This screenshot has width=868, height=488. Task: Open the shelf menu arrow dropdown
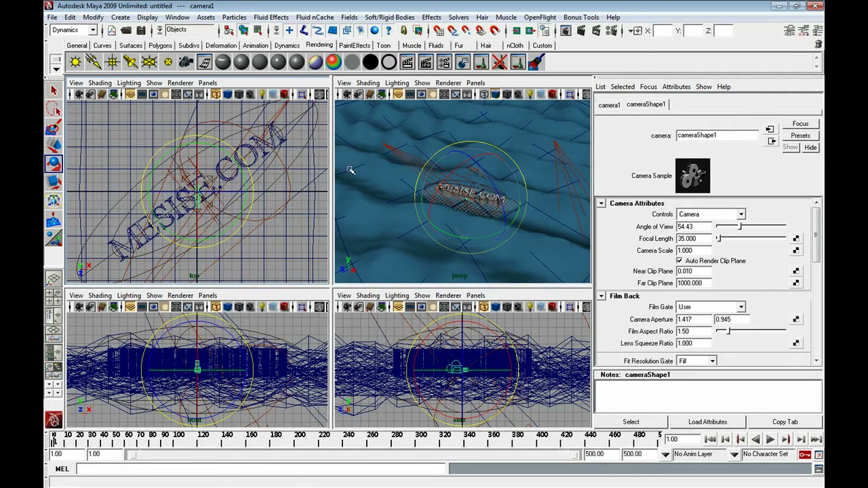(57, 68)
